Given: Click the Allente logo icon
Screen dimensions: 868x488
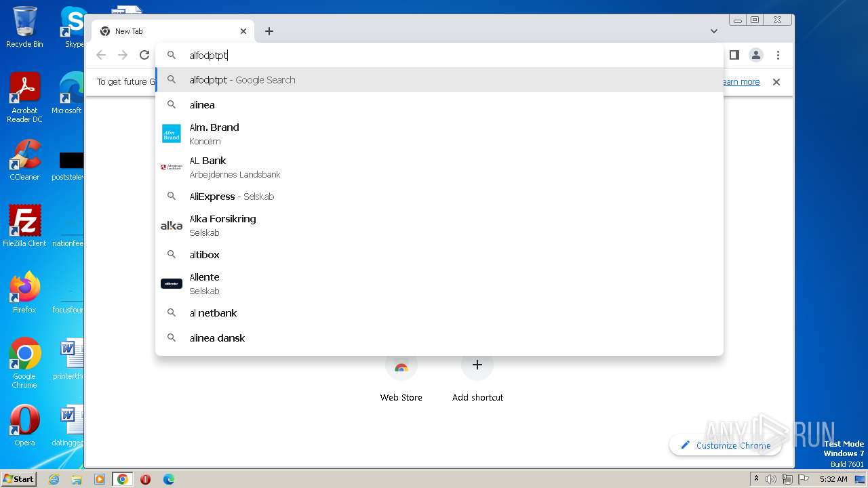Looking at the screenshot, I should pos(172,283).
